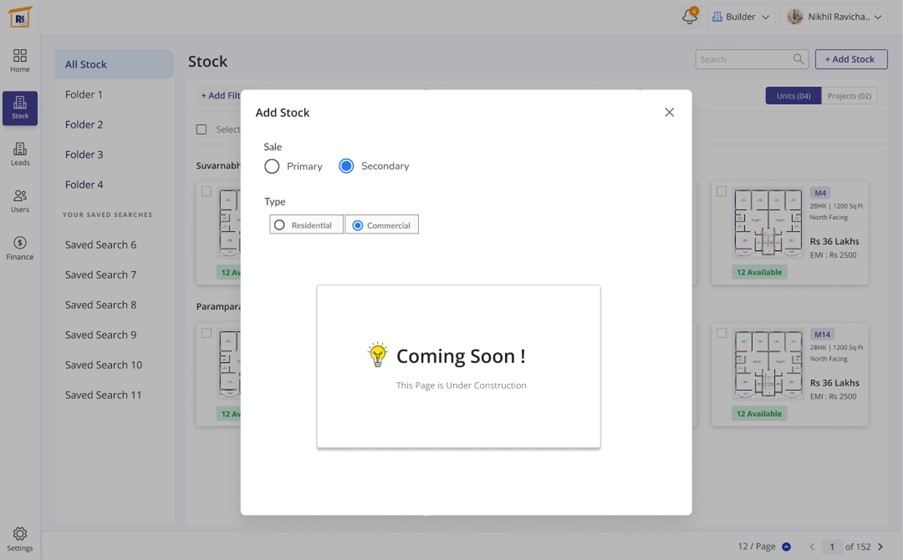
Task: Open Home from the sidebar
Action: (20, 60)
